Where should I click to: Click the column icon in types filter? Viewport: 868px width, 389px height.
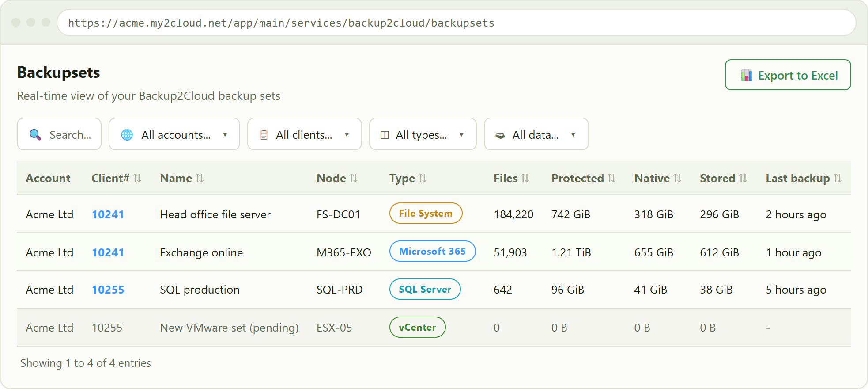tap(385, 134)
